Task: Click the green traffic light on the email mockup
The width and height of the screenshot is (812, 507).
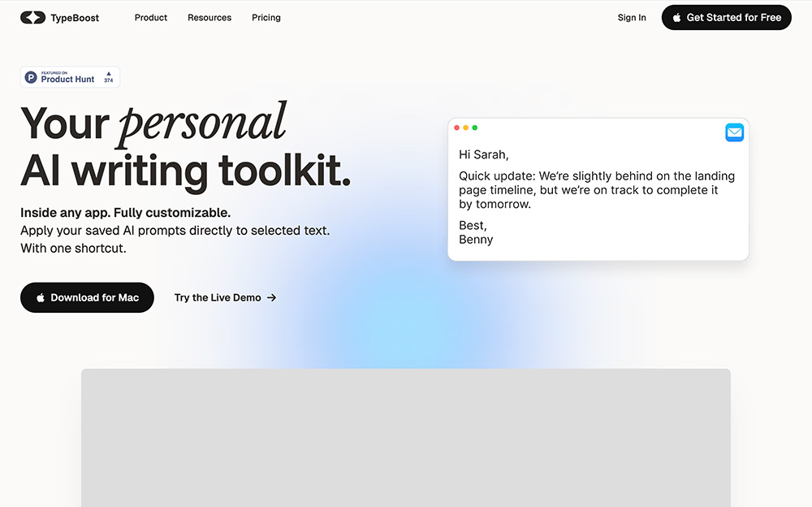Action: pos(474,128)
